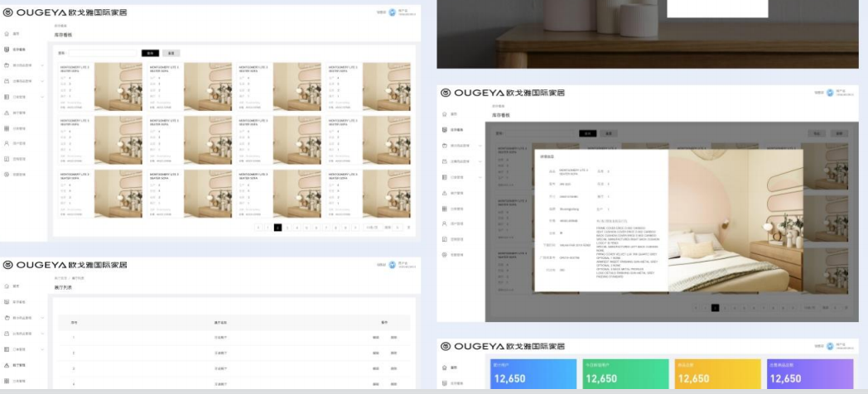Click purple 12,650 statistics card
Screen dimensions: 868x394
tap(810, 374)
